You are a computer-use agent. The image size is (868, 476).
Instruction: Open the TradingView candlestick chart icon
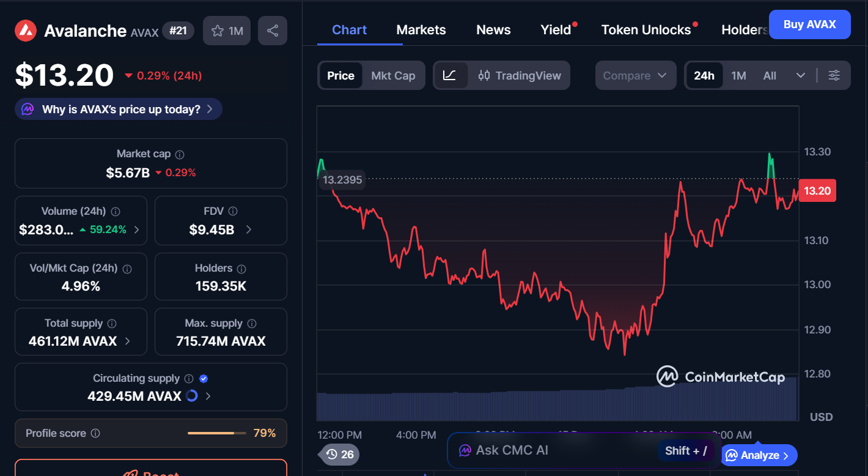tap(485, 75)
